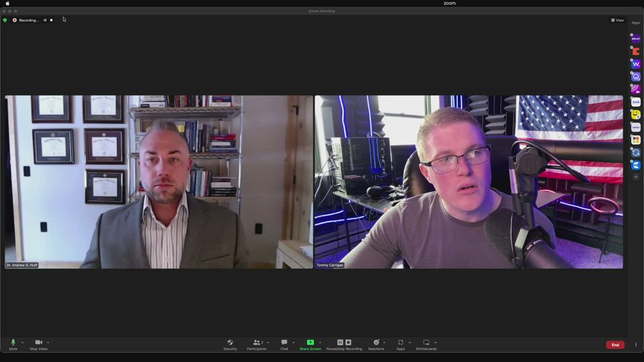Viewport: 644px width, 362px height.
Task: Expand the share screen options arrow
Action: click(x=320, y=343)
